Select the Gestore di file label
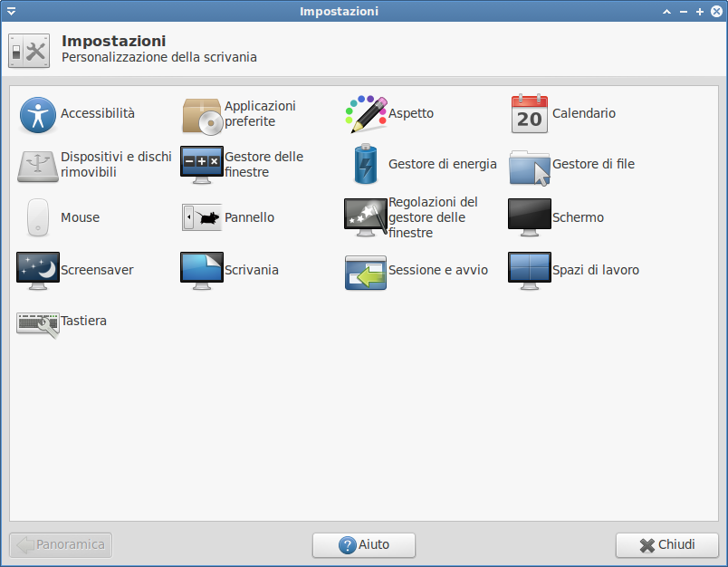728x567 pixels. [593, 164]
